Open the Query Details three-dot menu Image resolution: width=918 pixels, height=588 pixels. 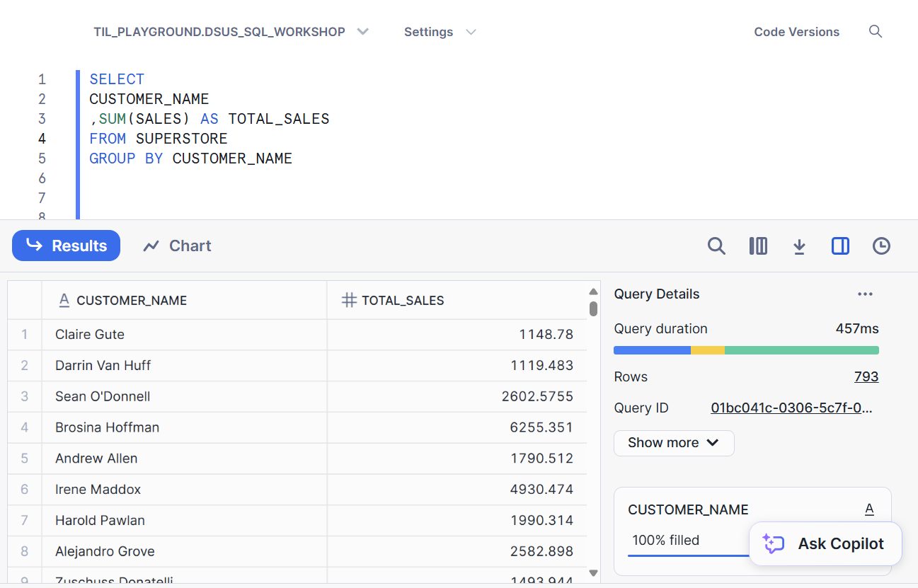click(865, 294)
